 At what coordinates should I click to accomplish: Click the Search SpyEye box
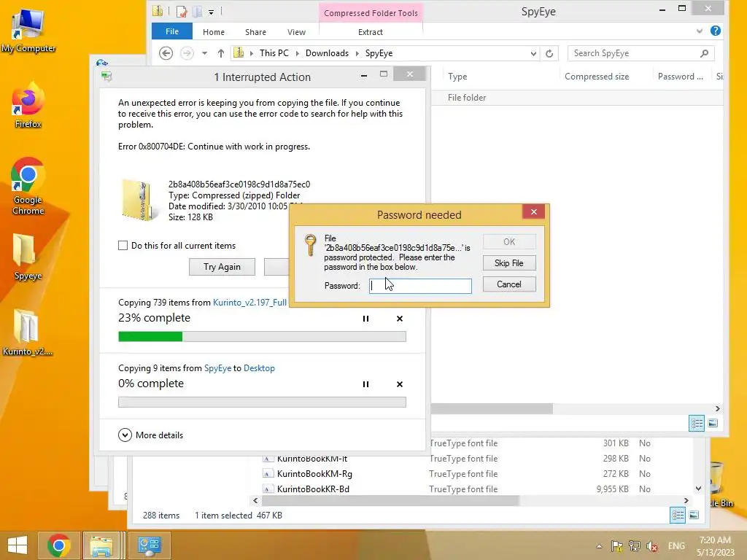coord(634,53)
